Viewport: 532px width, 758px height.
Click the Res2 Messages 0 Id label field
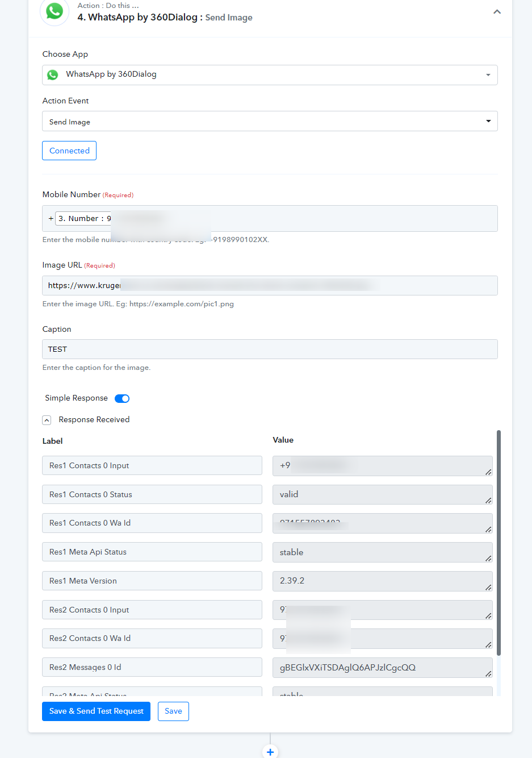click(x=152, y=667)
